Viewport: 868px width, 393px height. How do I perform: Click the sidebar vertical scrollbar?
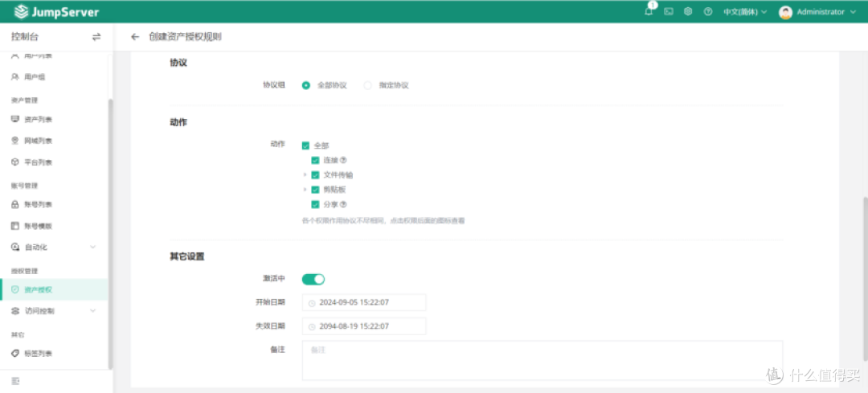pyautogui.click(x=110, y=234)
